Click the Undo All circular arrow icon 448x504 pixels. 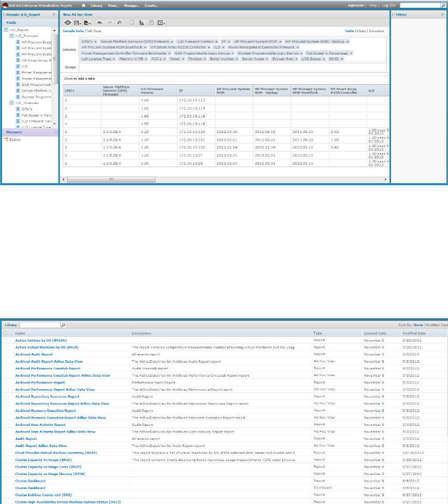[x=119, y=23]
